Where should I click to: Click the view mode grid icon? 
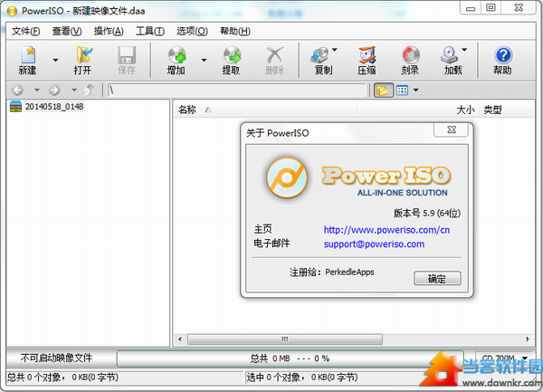click(402, 91)
